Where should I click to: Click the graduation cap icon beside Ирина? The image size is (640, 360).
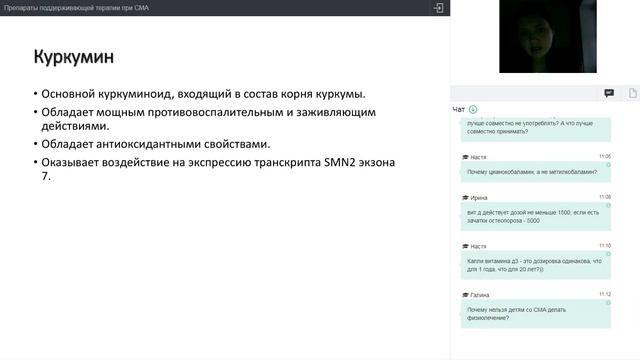(x=465, y=198)
